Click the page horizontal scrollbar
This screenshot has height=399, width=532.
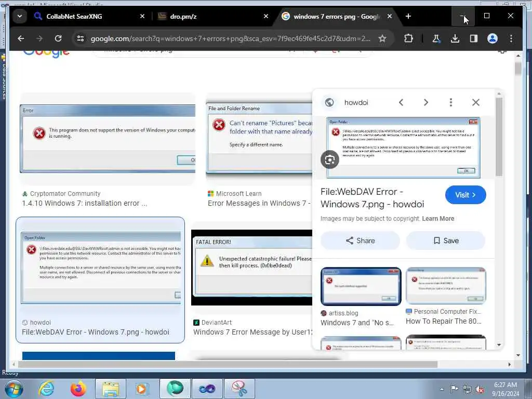pos(228,364)
